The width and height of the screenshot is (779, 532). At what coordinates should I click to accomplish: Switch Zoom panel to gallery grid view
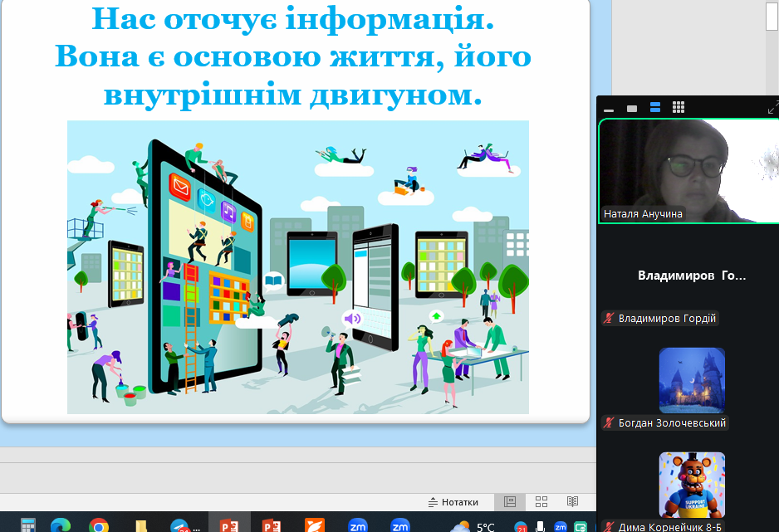pyautogui.click(x=679, y=108)
